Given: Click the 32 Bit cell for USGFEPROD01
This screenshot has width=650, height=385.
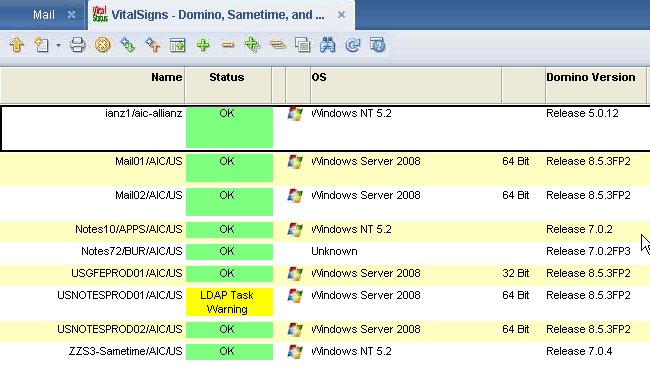Looking at the screenshot, I should pos(515,273).
